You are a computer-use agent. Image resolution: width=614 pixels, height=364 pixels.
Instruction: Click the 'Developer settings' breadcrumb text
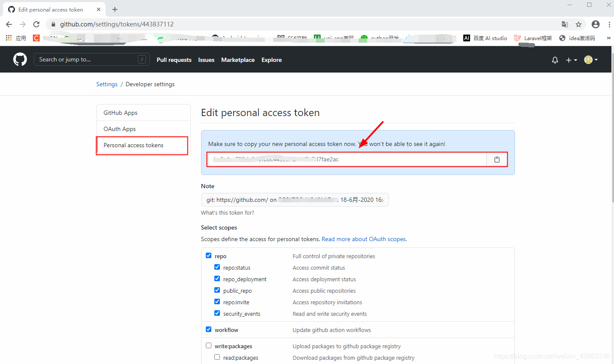(x=150, y=84)
